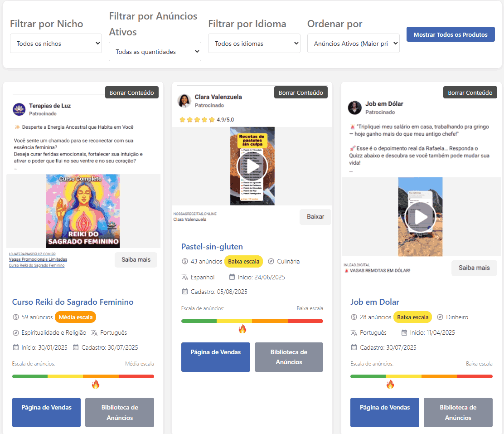Play the Job em Dólar video
Viewport: 504px width, 434px height.
click(421, 217)
